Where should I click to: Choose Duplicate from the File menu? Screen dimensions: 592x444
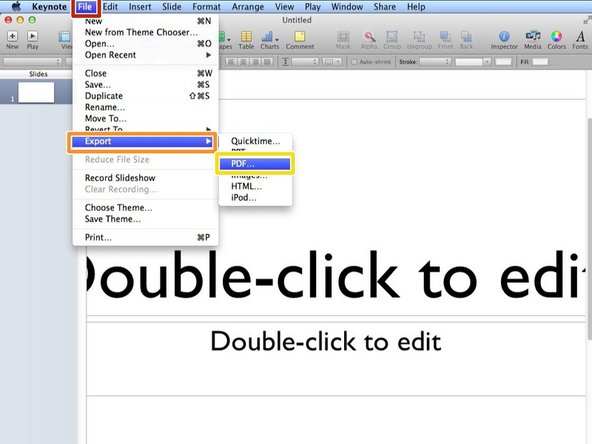click(145, 96)
